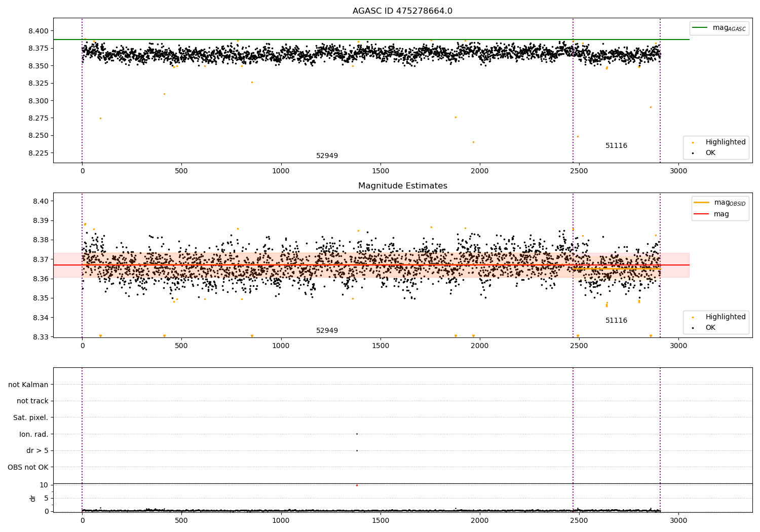The height and width of the screenshot is (532, 760).
Task: Click the 'not track' row label
Action: 32,401
